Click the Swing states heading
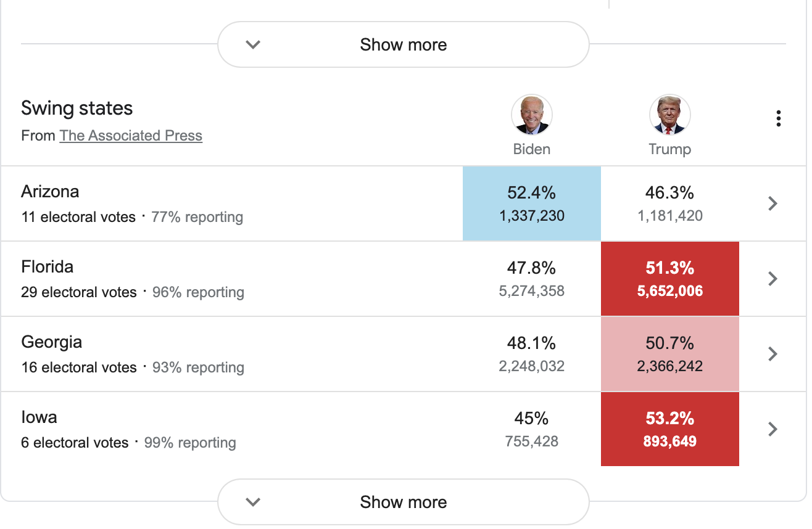Viewport: 812px width, 529px height. click(x=77, y=109)
